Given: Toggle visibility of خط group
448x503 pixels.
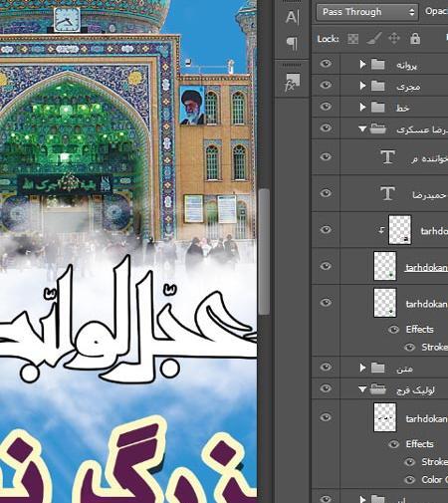Looking at the screenshot, I should (326, 107).
